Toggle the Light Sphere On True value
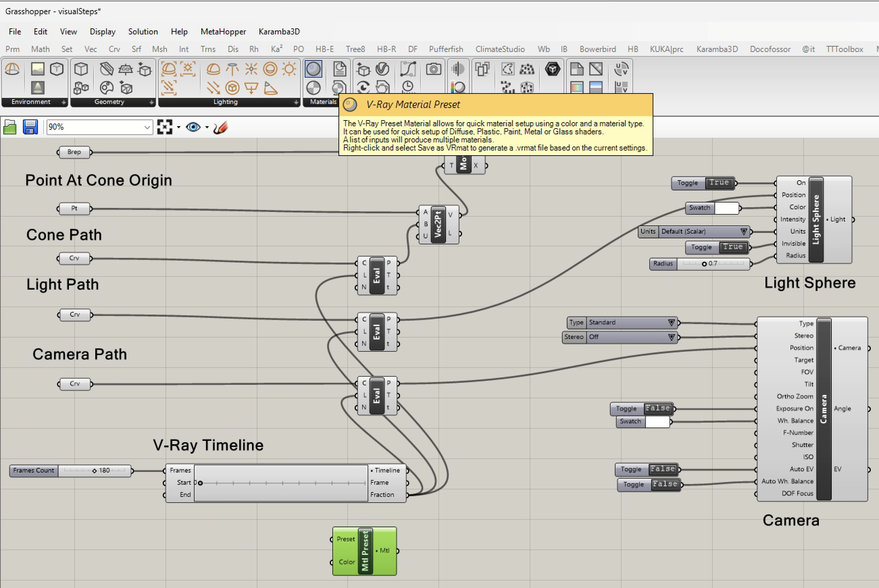The height and width of the screenshot is (588, 879). point(719,183)
